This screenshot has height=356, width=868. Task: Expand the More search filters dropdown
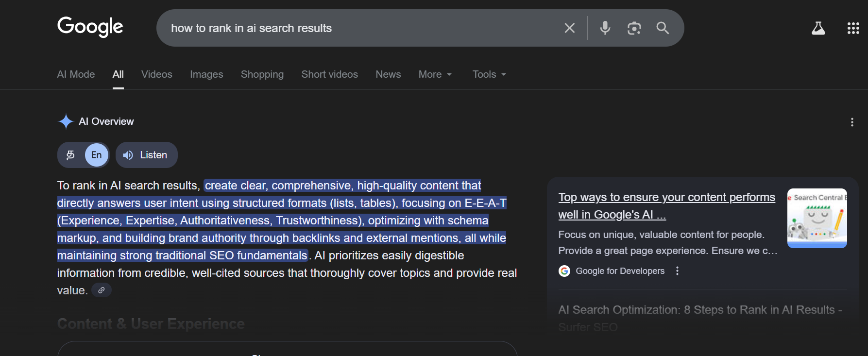click(x=435, y=74)
